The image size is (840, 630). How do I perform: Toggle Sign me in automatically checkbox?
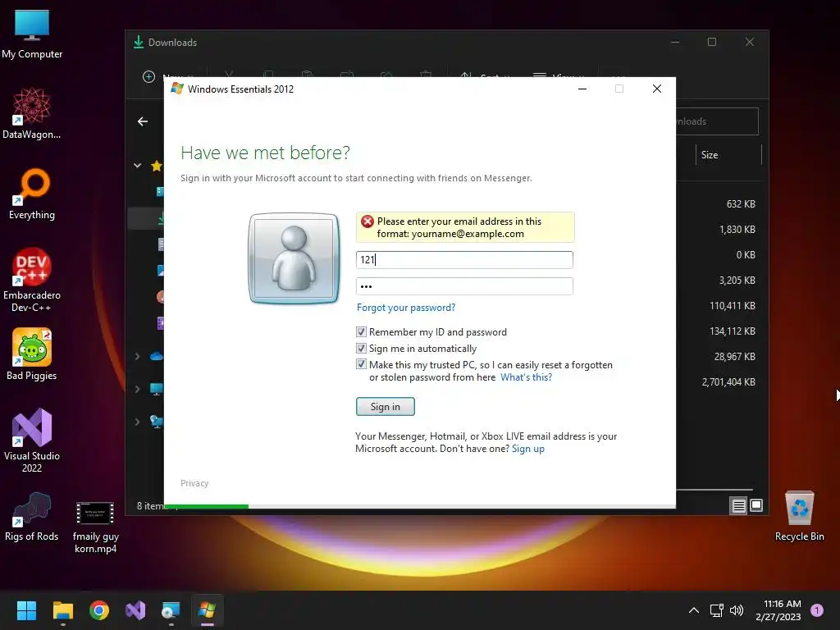361,348
